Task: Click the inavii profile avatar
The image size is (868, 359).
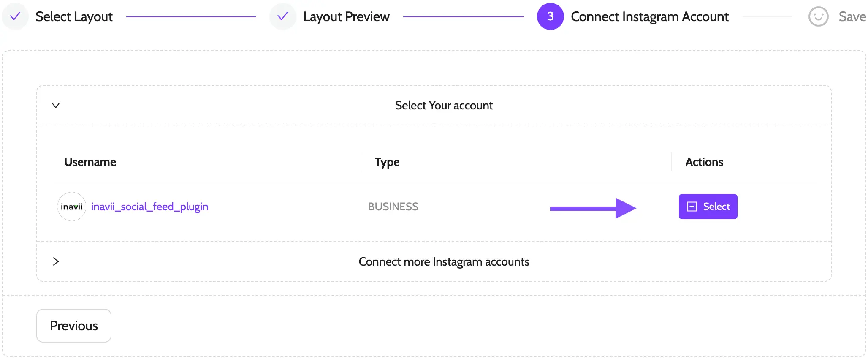Action: (72, 207)
